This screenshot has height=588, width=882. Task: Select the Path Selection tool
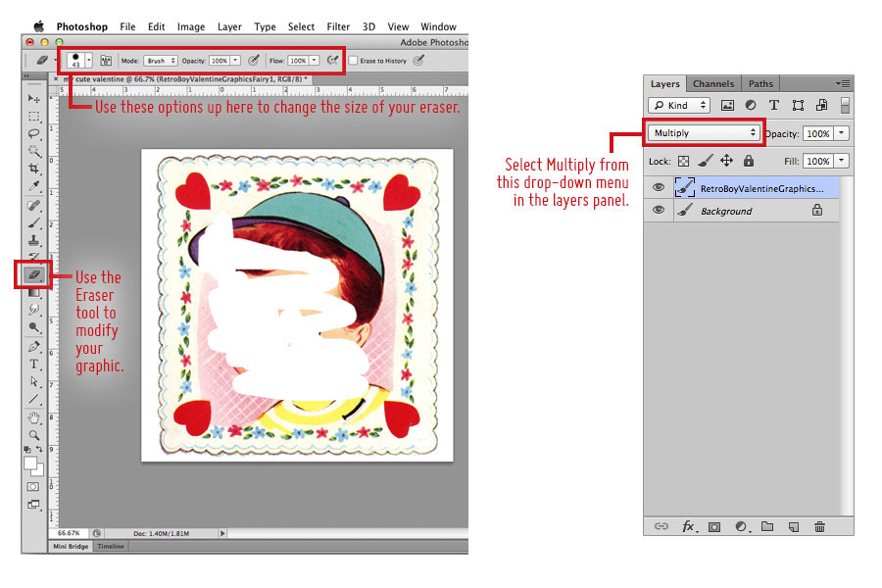pyautogui.click(x=33, y=381)
